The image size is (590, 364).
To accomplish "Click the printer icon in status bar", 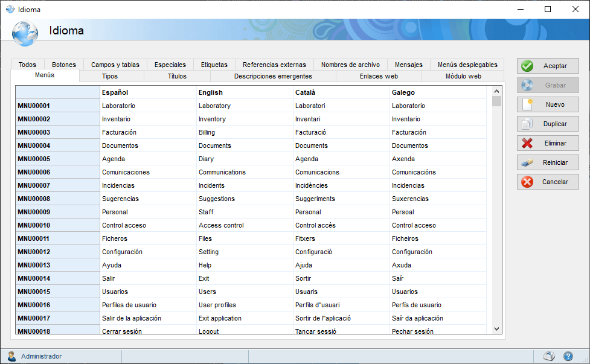I will click(x=548, y=356).
